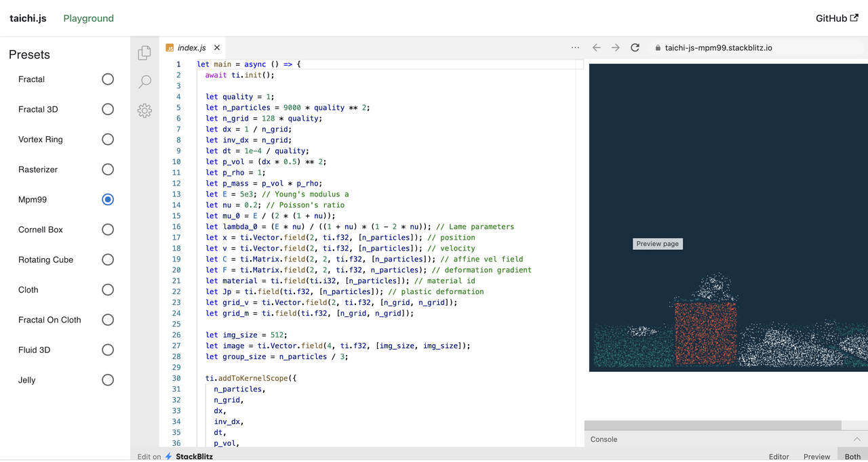Open the settings gear icon
Screen dimensions: 868x462
tap(144, 110)
